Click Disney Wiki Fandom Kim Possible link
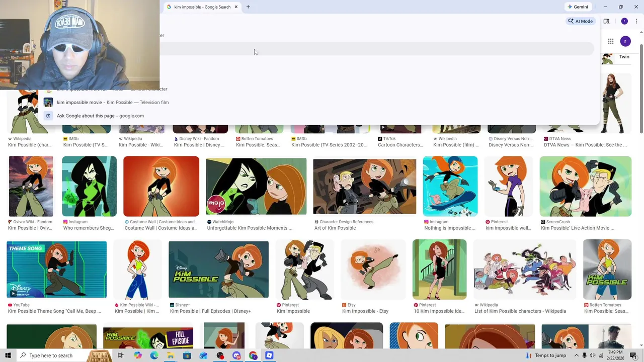The width and height of the screenshot is (644, 362). click(199, 145)
